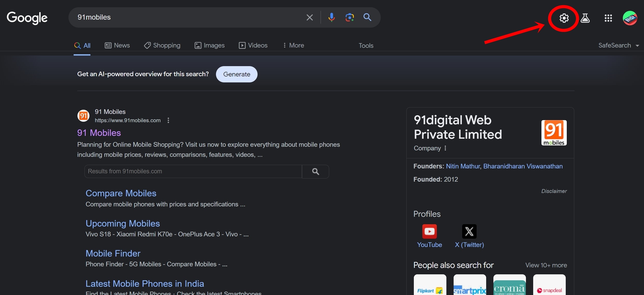
Task: Open the 91 Mobiles result title
Action: coord(99,133)
